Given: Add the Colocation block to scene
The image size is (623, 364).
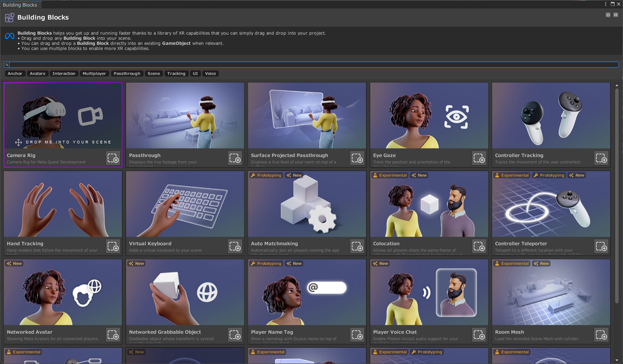Looking at the screenshot, I should (479, 246).
